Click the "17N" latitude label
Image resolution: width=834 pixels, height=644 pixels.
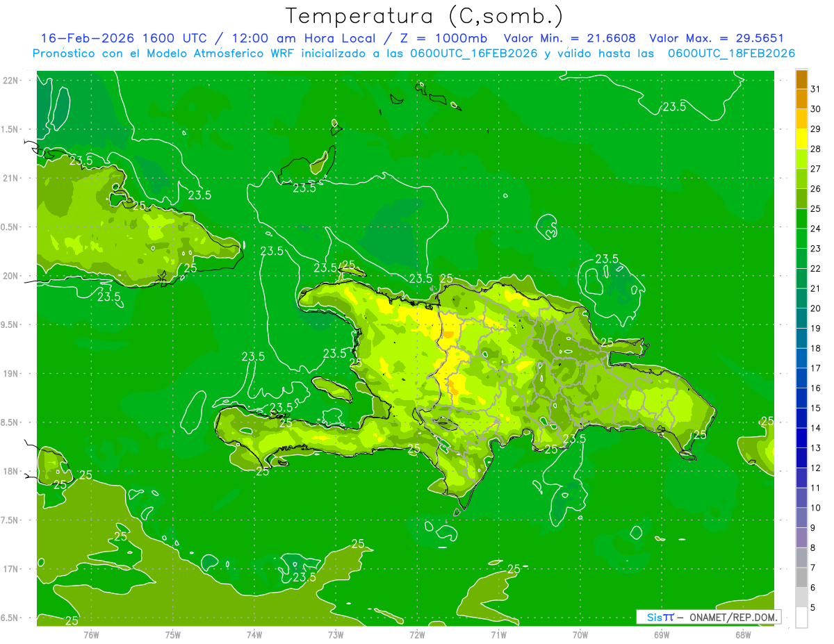[x=12, y=569]
